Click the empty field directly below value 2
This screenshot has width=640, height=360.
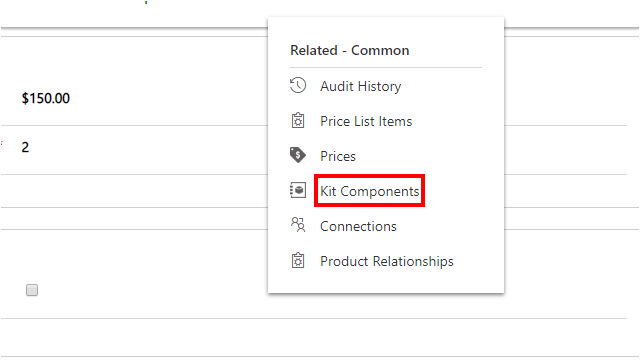[x=134, y=191]
